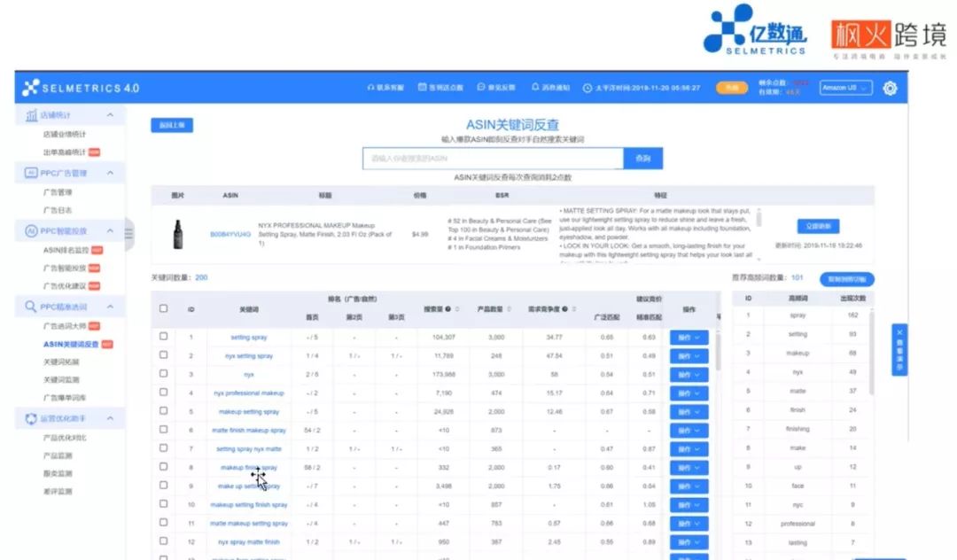Click the 消息通知 bell icon
The width and height of the screenshot is (957, 560).
(x=535, y=88)
